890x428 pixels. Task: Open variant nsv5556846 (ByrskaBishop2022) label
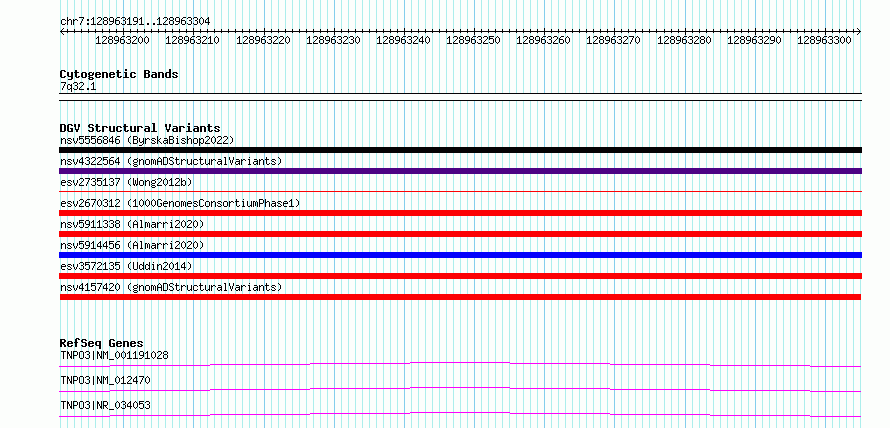pos(147,140)
